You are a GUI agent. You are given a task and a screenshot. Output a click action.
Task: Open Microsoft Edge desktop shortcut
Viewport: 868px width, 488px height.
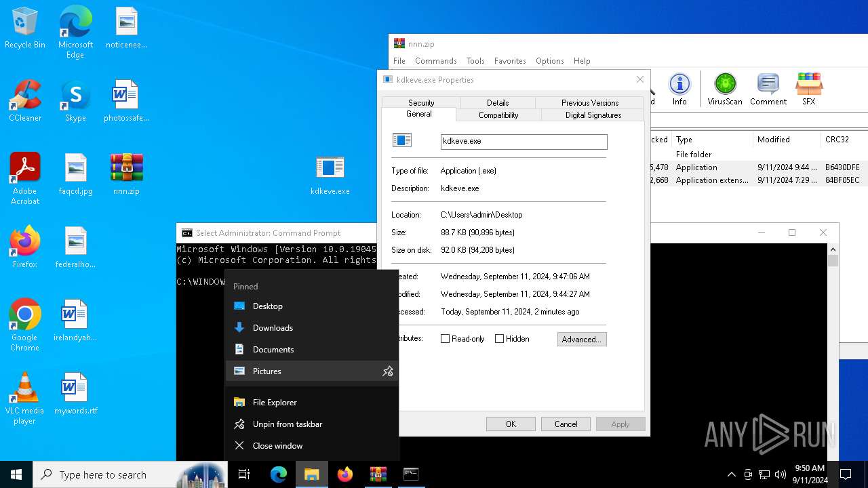click(x=75, y=33)
